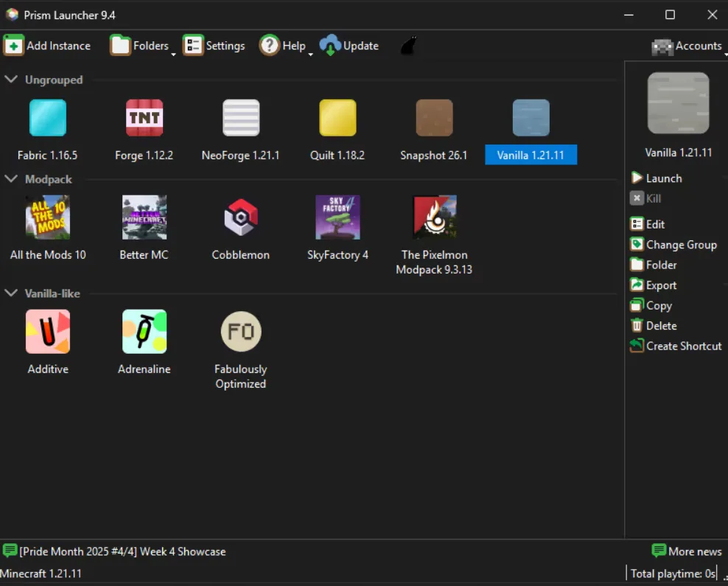Click Edit in the instance sidebar

click(x=647, y=224)
